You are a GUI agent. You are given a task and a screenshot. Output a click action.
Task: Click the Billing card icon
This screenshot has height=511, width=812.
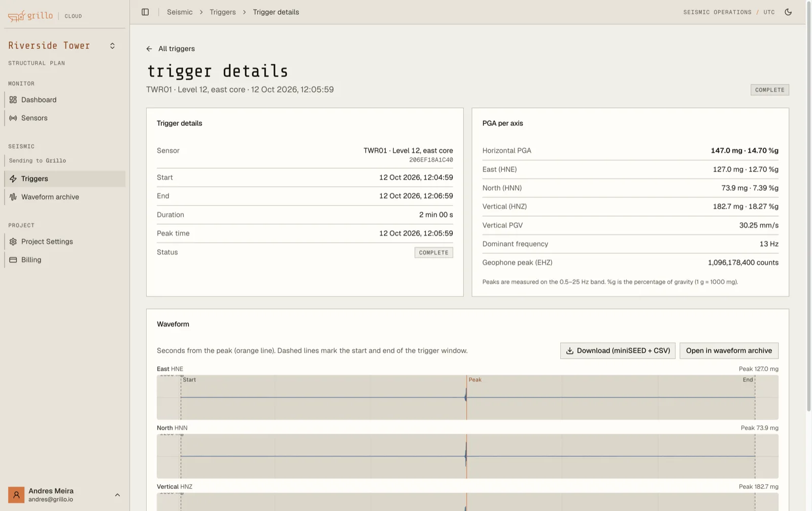tap(13, 260)
